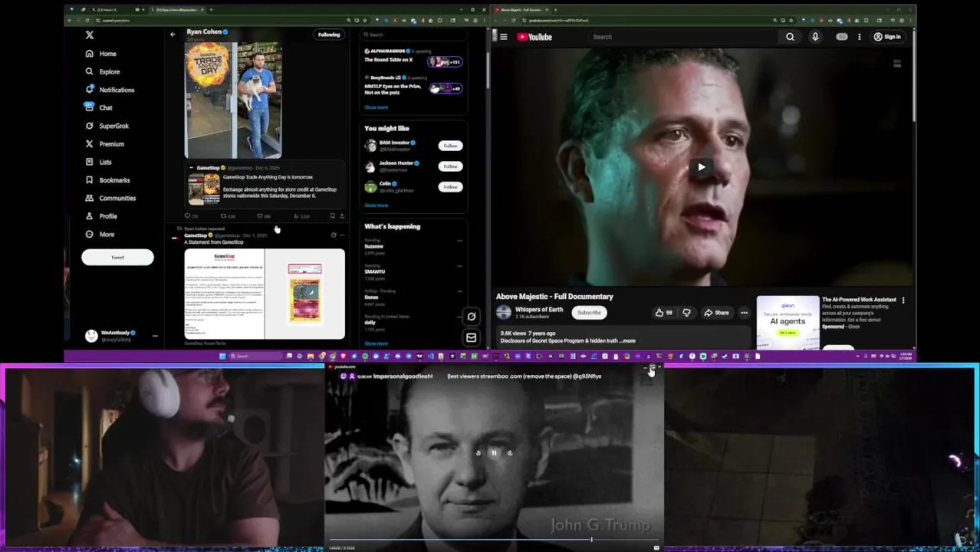The height and width of the screenshot is (552, 980).
Task: Expand the video description with ...more
Action: [628, 340]
